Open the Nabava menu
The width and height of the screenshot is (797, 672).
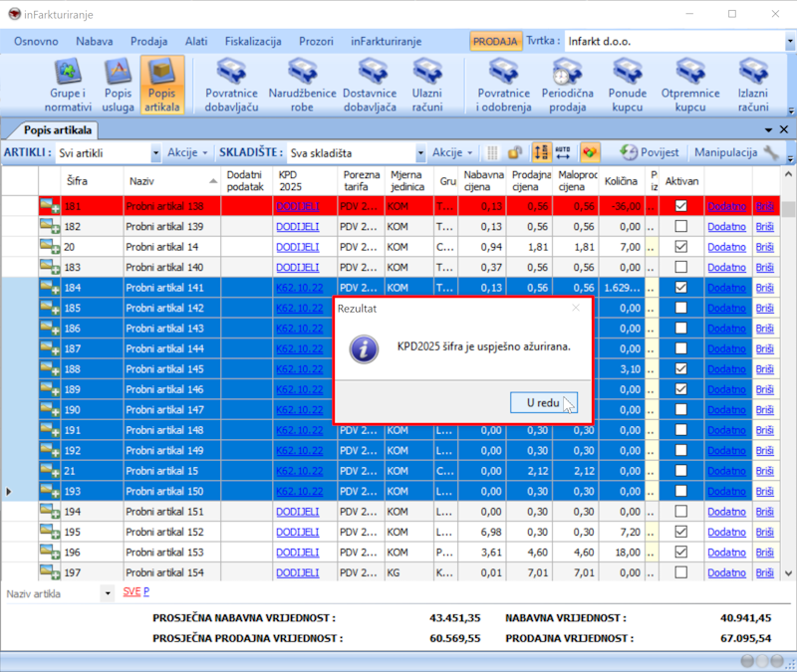(95, 42)
